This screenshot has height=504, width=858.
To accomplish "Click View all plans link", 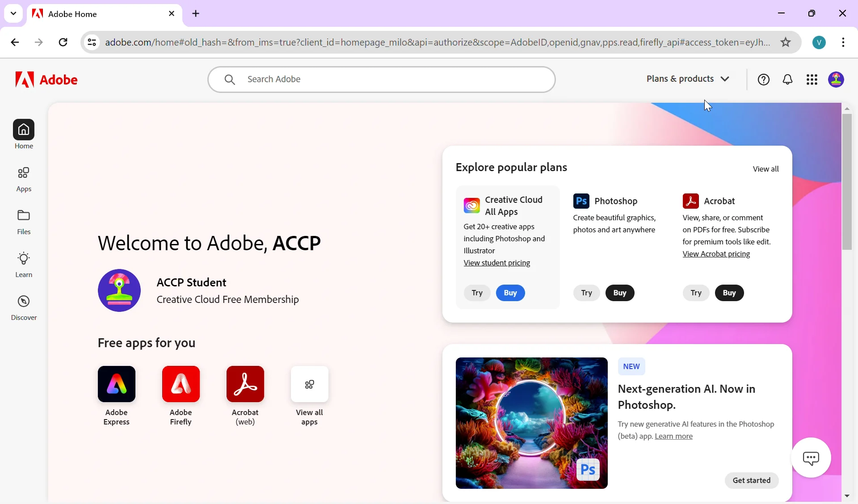I will (765, 169).
